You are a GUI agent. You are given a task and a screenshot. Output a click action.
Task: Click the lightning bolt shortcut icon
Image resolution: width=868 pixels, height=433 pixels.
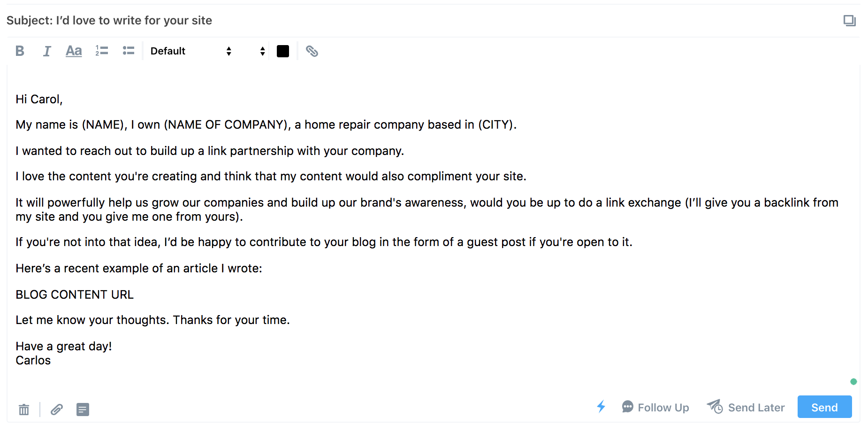pyautogui.click(x=601, y=407)
